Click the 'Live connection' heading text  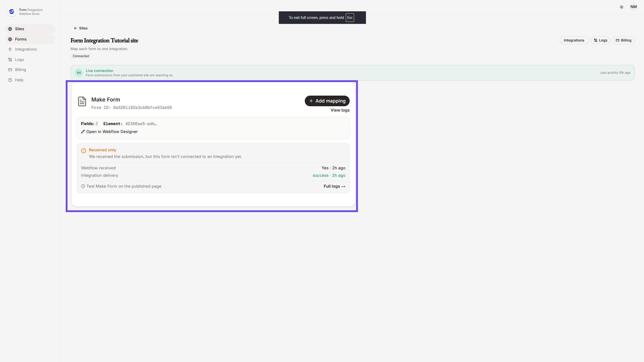click(x=99, y=71)
